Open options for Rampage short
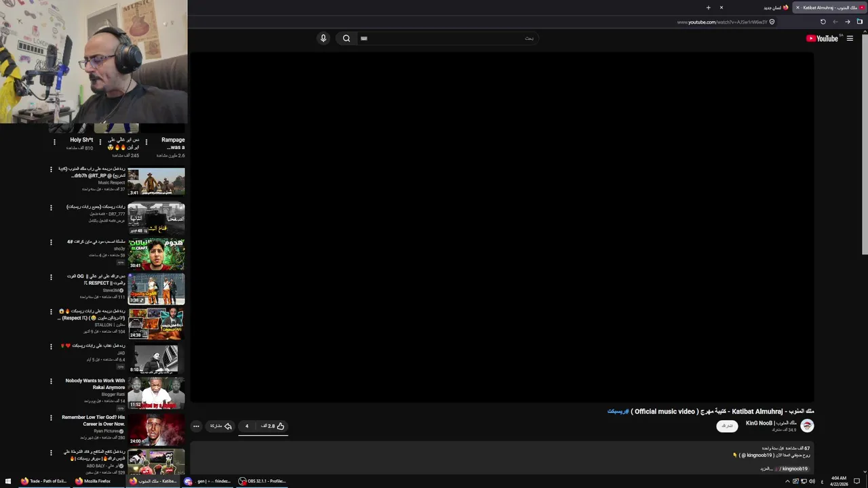The height and width of the screenshot is (488, 868). [146, 142]
